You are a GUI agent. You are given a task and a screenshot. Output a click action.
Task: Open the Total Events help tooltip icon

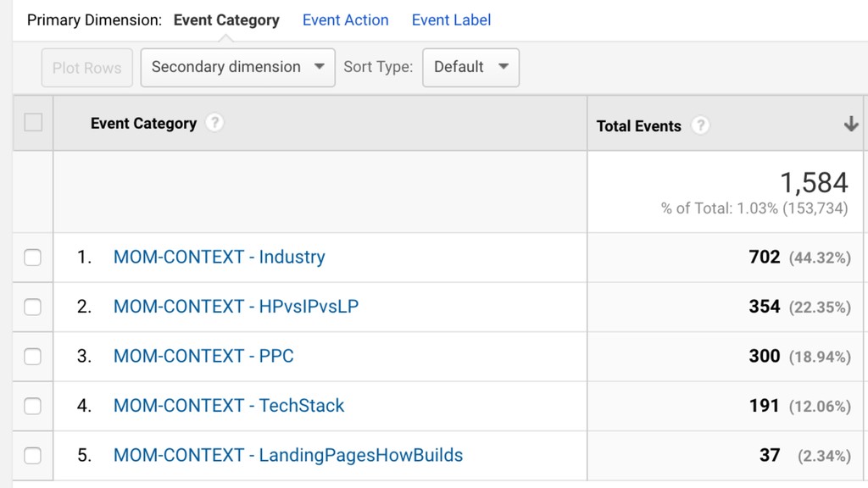[700, 125]
